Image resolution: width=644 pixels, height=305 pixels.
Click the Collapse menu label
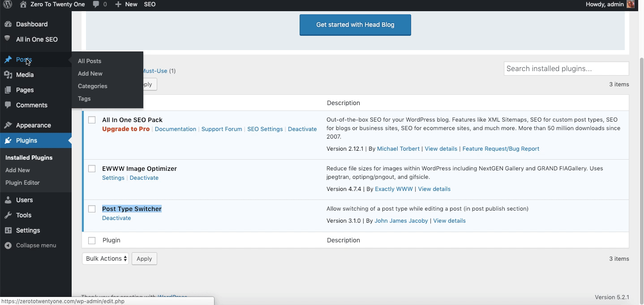[36, 246]
